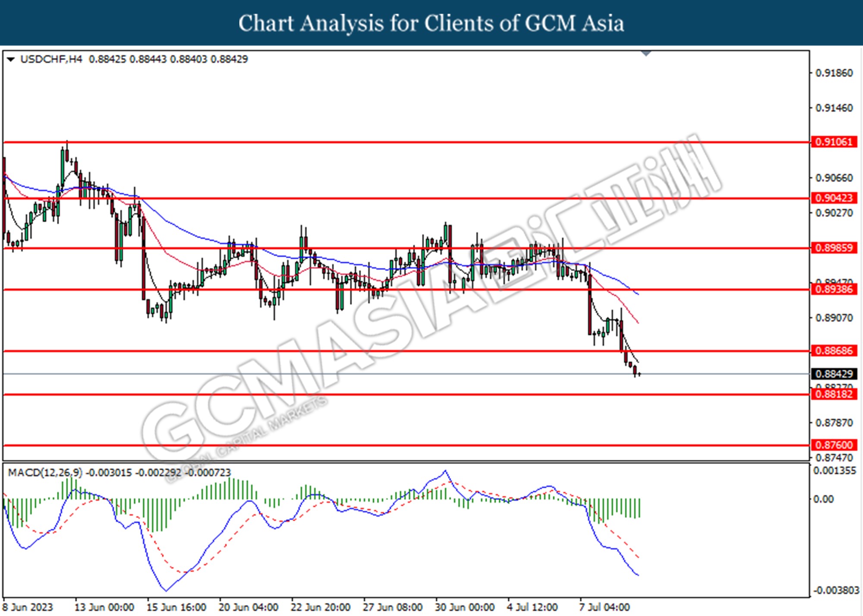
Task: Click the 0.90270 price scale value
Action: tap(834, 213)
